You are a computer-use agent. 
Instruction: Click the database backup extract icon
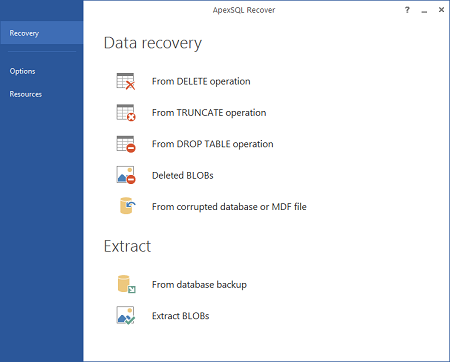(x=126, y=284)
